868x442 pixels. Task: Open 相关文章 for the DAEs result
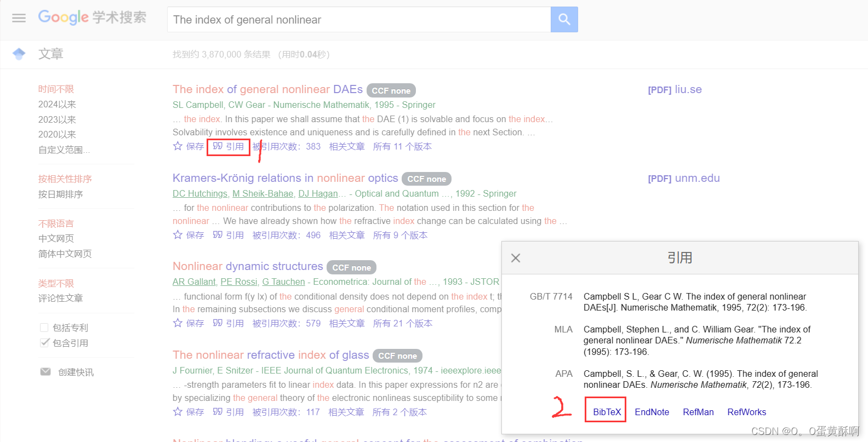347,146
